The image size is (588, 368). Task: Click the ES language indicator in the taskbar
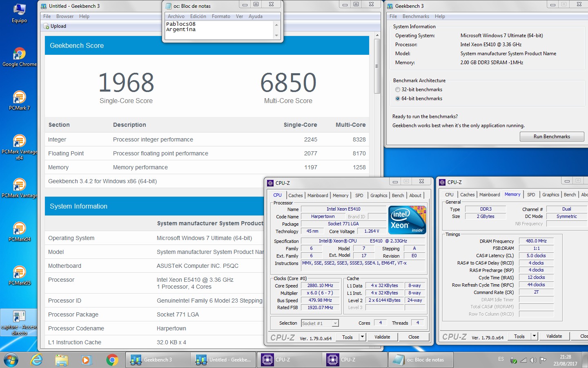coord(501,359)
